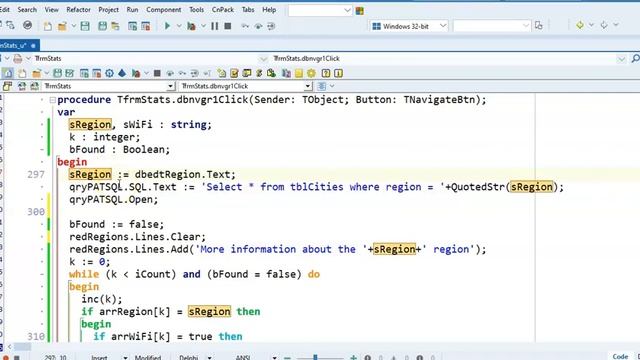
Task: Open the Project menu
Action: [x=108, y=9]
